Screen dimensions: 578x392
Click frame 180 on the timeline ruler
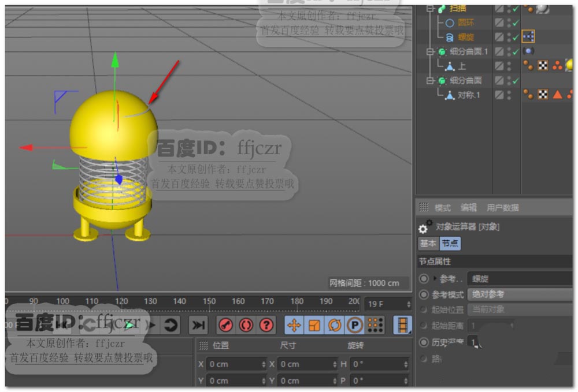click(297, 302)
